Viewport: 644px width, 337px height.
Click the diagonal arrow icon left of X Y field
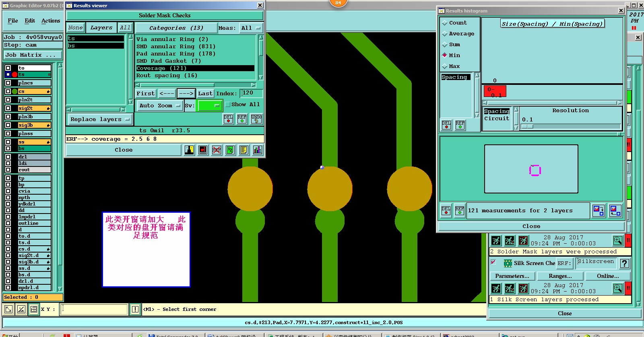pos(8,309)
